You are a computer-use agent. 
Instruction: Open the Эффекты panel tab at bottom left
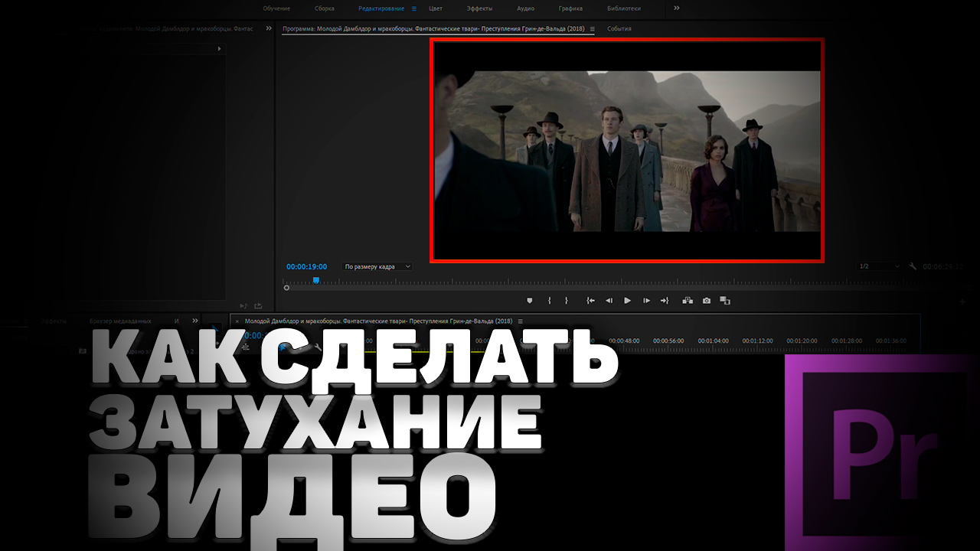tap(54, 321)
